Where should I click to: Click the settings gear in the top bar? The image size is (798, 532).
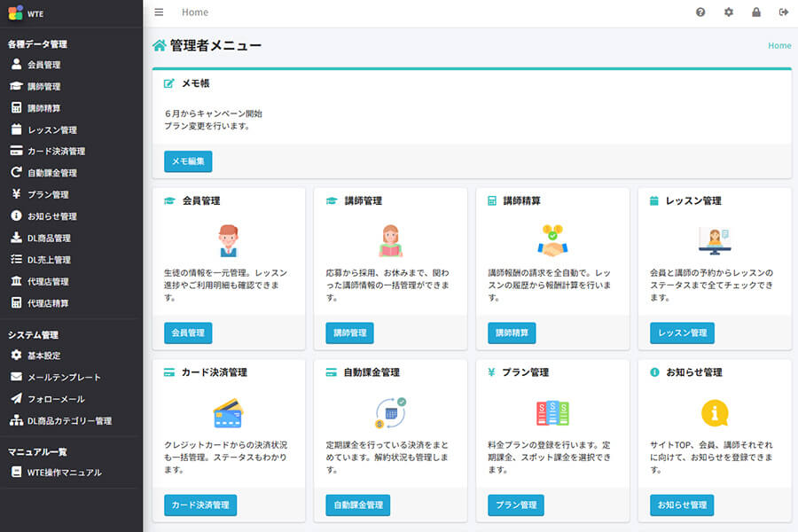pyautogui.click(x=728, y=12)
